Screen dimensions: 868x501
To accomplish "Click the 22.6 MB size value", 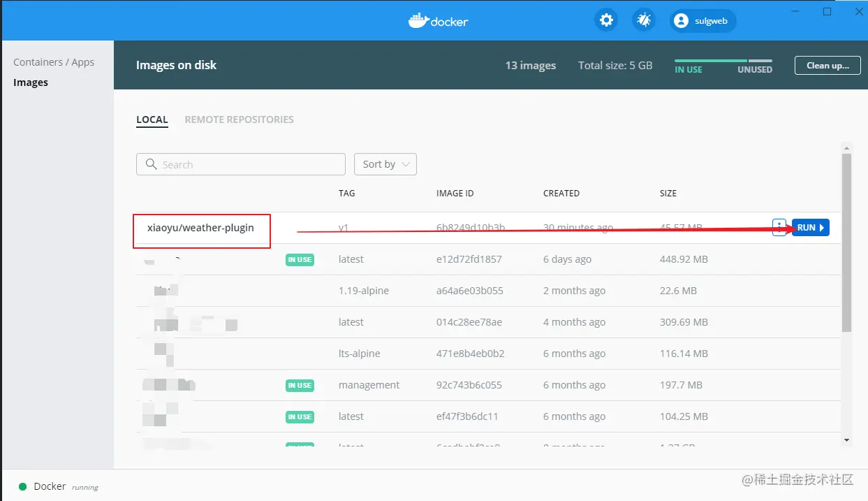I will (x=678, y=291).
